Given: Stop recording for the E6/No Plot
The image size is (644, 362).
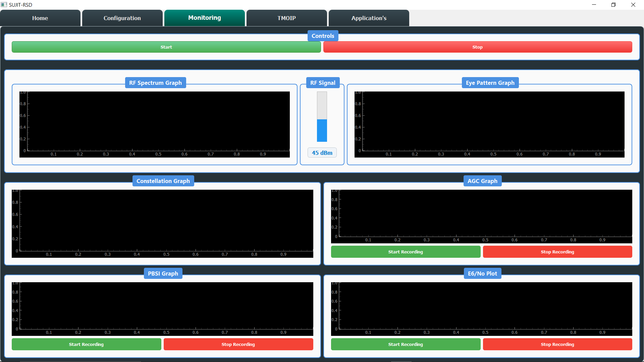Looking at the screenshot, I should click(557, 344).
